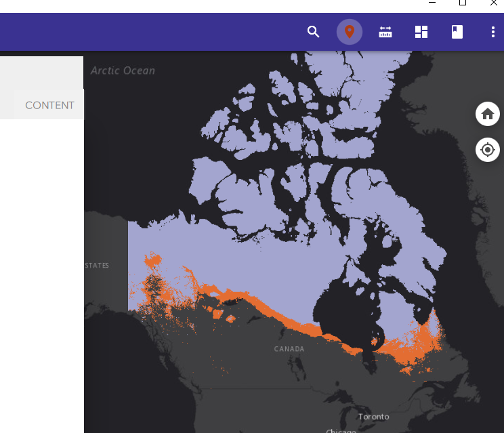Minimize the application window
The height and width of the screenshot is (433, 504).
click(432, 3)
